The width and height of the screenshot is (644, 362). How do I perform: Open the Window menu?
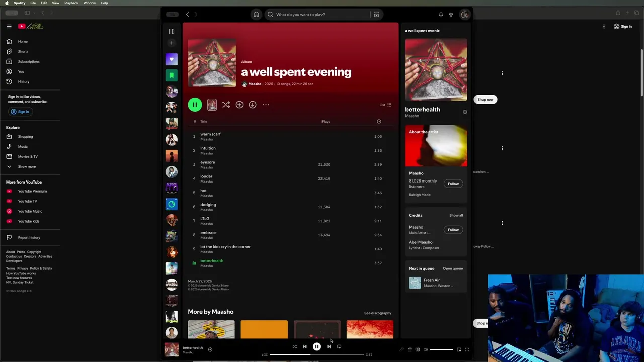(x=90, y=3)
